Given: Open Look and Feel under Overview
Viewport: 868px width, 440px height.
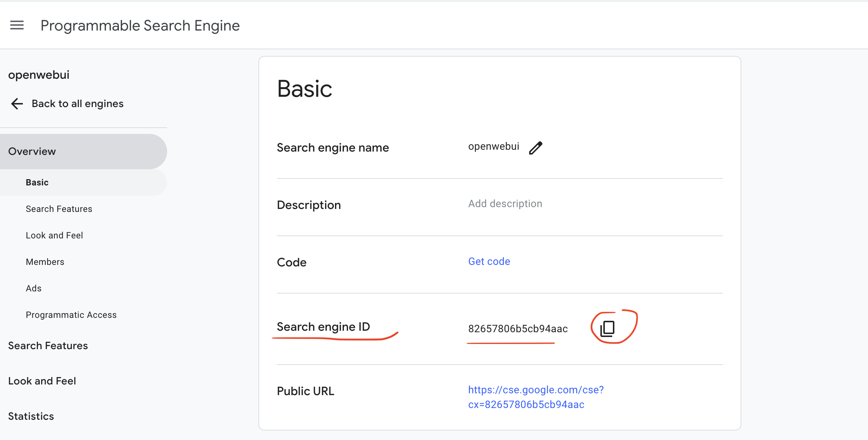Looking at the screenshot, I should (54, 235).
